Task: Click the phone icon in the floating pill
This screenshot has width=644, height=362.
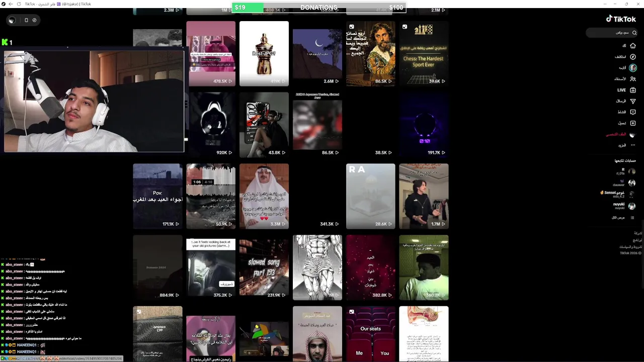Action: coord(26,20)
